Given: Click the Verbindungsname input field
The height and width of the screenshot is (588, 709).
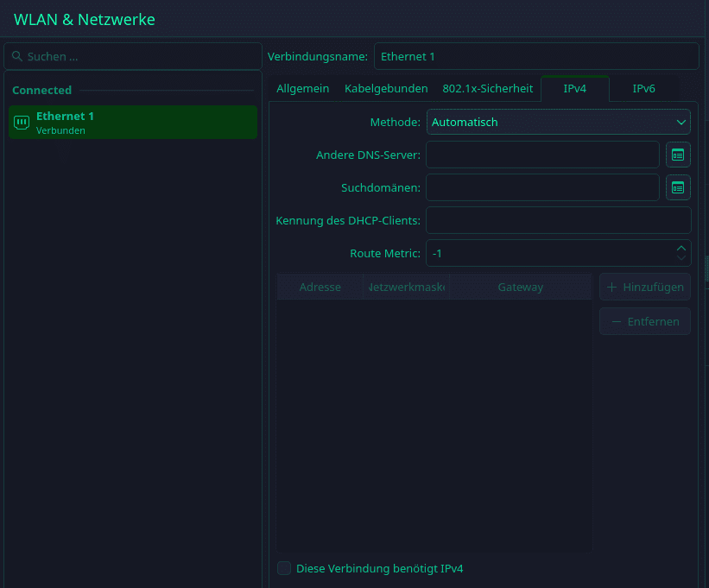Looking at the screenshot, I should (536, 56).
